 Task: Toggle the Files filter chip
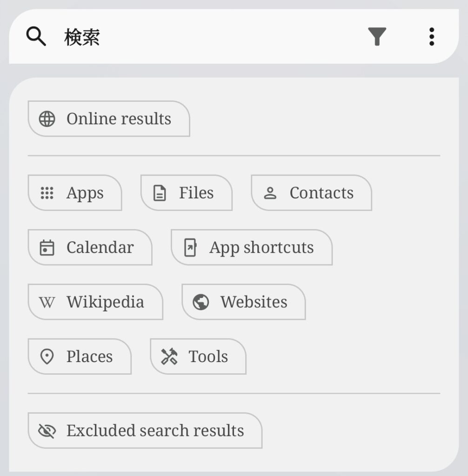point(186,193)
